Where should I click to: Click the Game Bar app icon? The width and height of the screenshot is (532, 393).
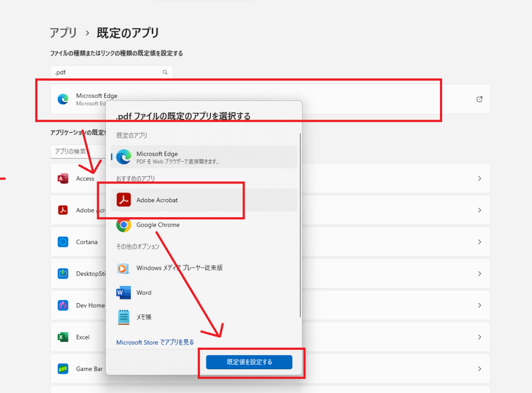pyautogui.click(x=63, y=369)
